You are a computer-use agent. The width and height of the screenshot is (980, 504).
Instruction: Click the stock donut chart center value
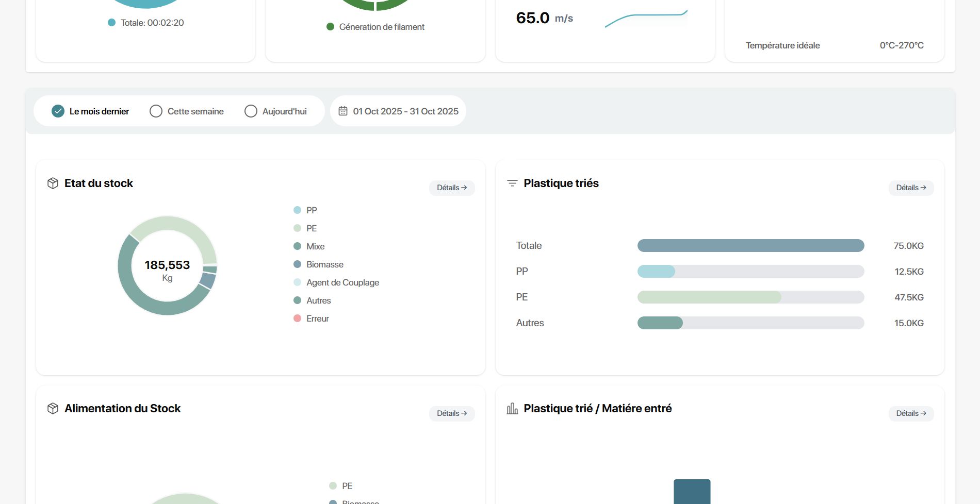tap(167, 265)
